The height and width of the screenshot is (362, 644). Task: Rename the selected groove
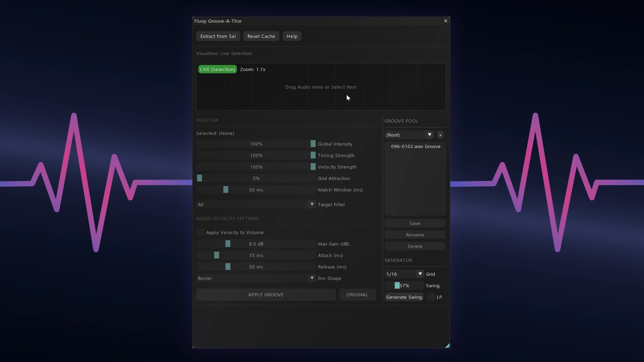click(x=415, y=235)
